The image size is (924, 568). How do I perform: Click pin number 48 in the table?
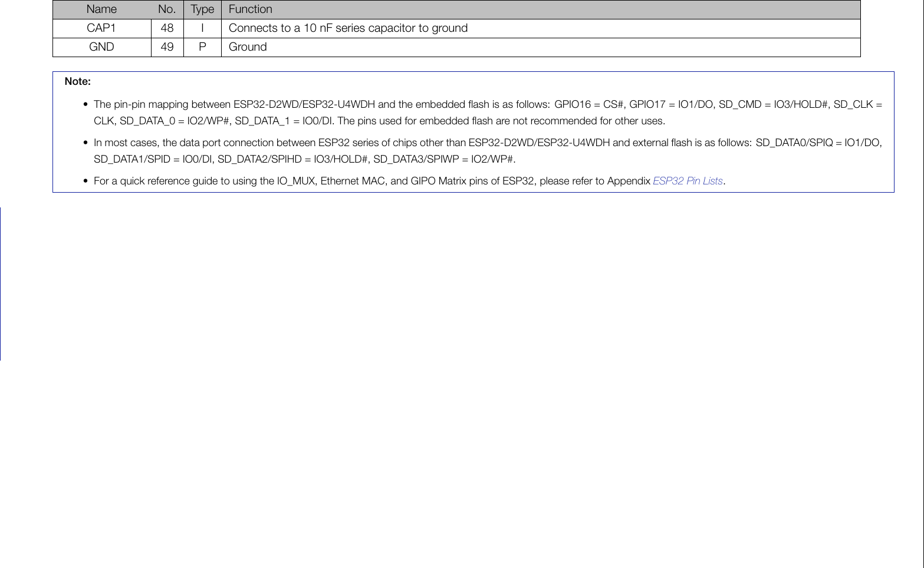167,28
